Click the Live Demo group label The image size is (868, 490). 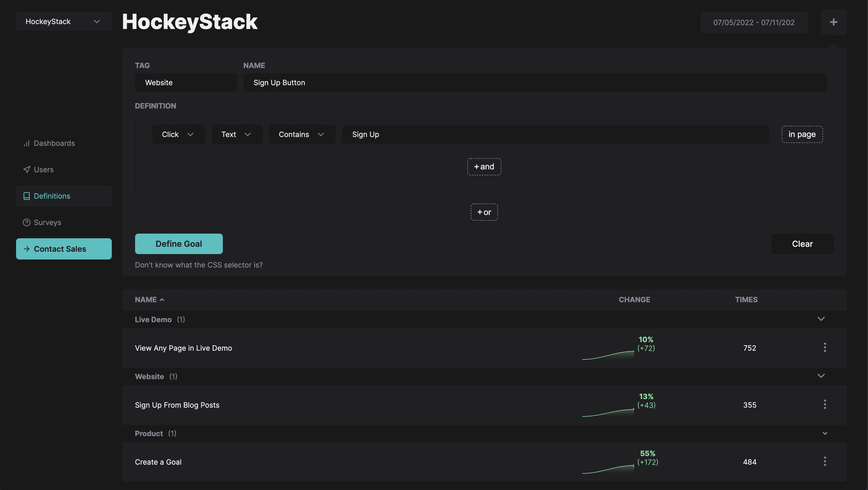pos(153,319)
